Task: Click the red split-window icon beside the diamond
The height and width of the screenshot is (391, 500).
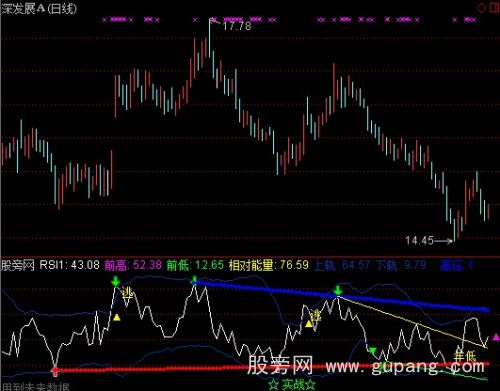Action: 495,8
